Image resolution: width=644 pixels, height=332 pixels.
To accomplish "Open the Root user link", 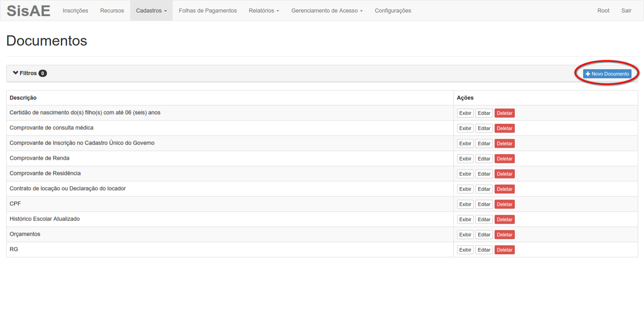I will pyautogui.click(x=603, y=11).
